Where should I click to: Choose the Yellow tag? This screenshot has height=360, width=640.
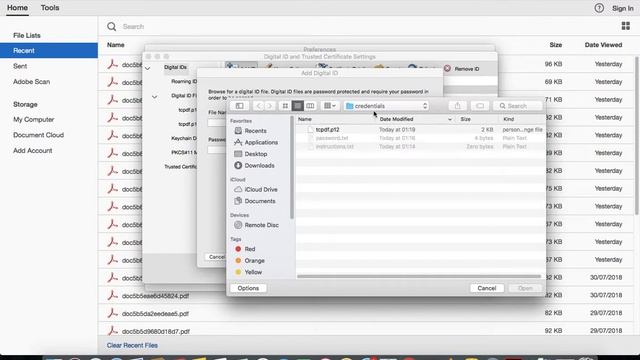tap(253, 272)
